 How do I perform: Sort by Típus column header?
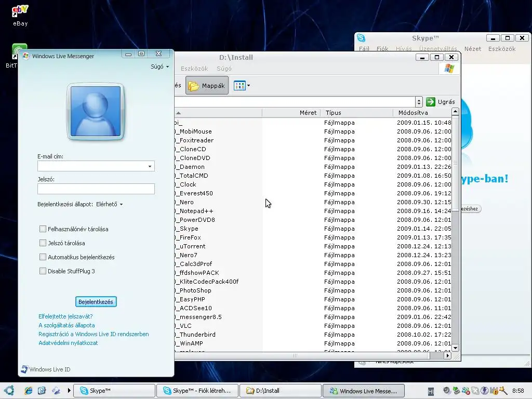356,113
